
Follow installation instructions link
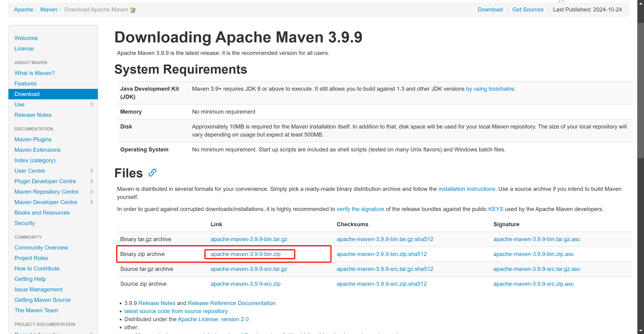click(x=467, y=189)
